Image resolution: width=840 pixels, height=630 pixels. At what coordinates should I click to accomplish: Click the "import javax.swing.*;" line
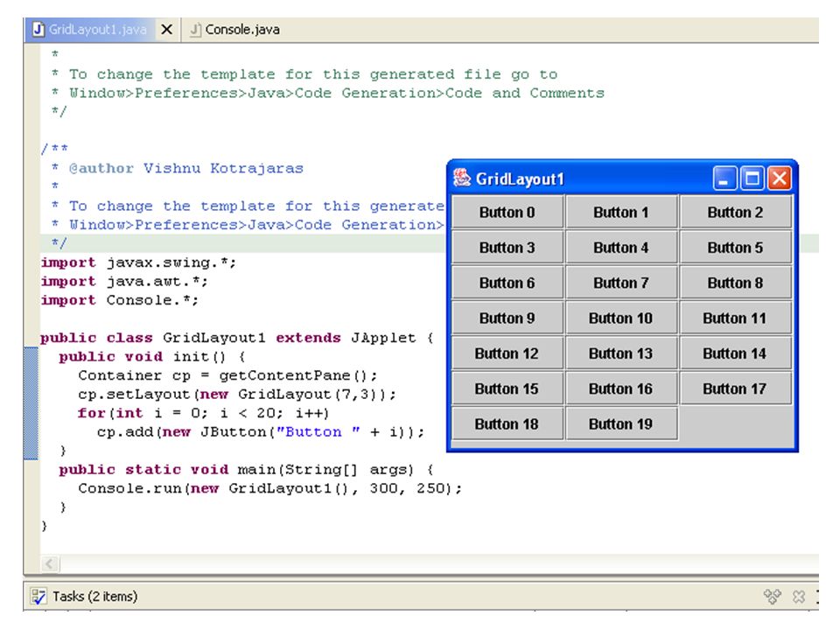(x=138, y=262)
